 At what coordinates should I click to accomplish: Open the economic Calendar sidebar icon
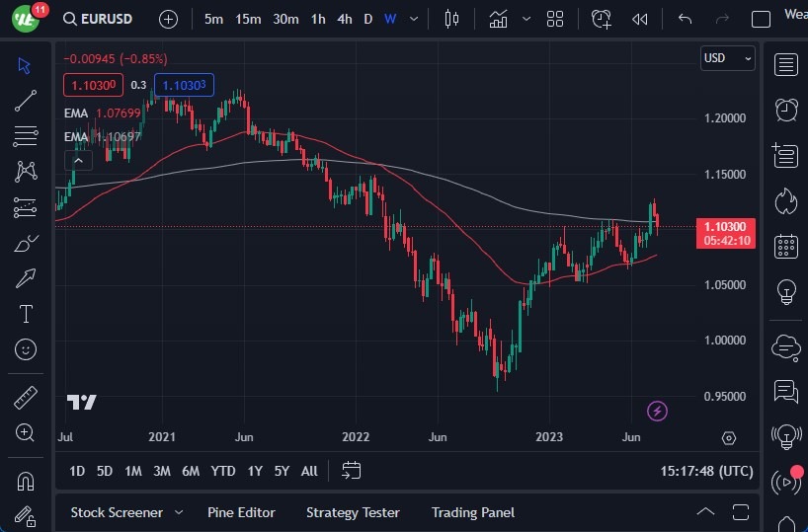point(786,246)
